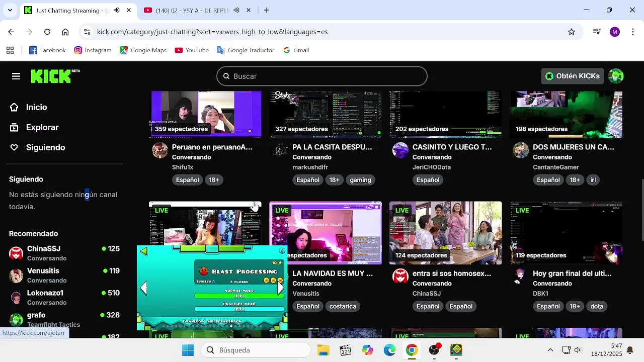Open the profile avatar in Kick header

coord(616,76)
